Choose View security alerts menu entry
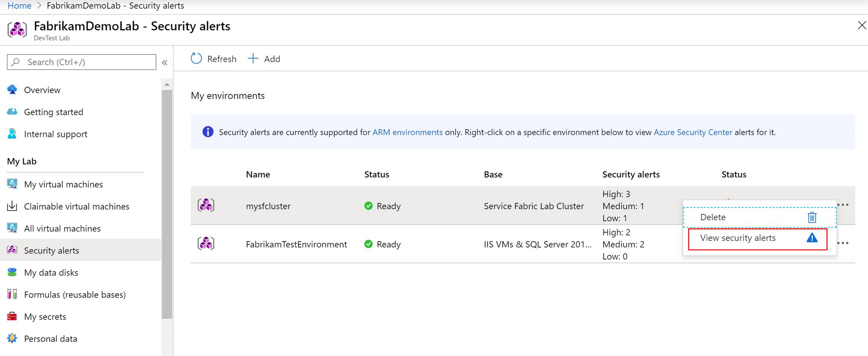Viewport: 868px width, 356px height. 758,239
